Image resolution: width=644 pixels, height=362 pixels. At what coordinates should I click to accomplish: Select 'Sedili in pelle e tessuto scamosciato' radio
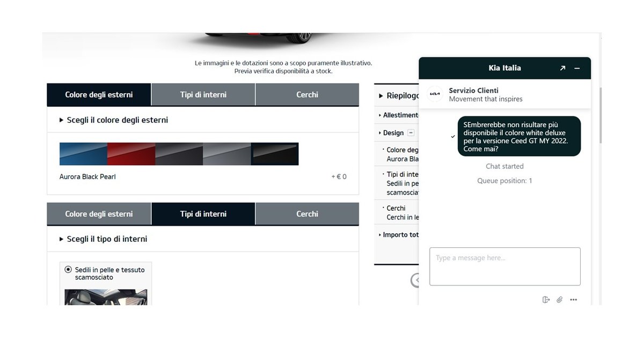click(68, 270)
